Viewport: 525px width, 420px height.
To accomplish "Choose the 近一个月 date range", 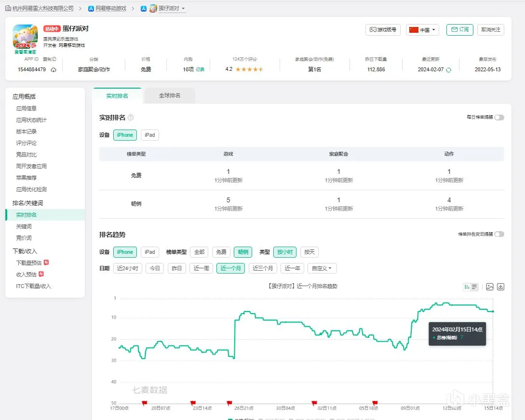I will pyautogui.click(x=231, y=268).
